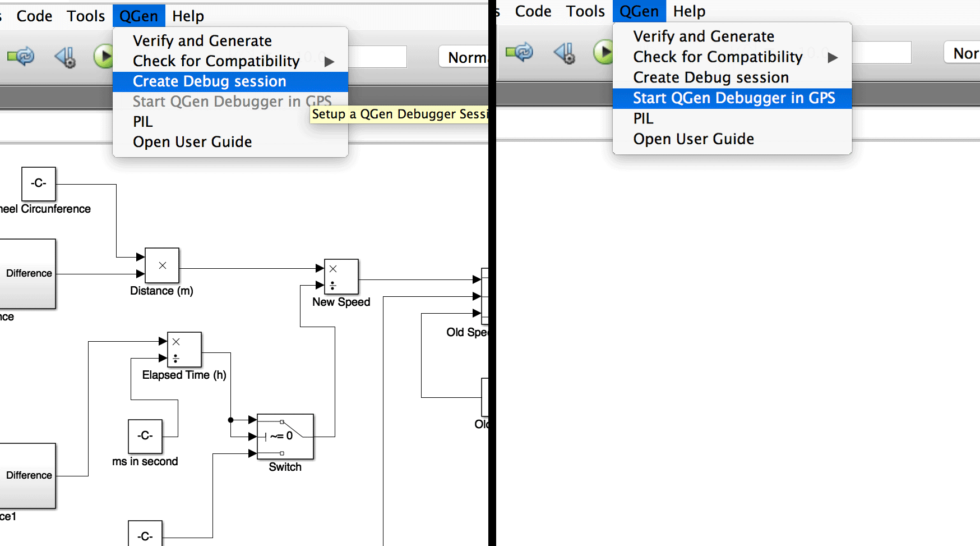The height and width of the screenshot is (546, 980).
Task: Open the Normal simulation mode dropdown at left
Action: tap(464, 57)
